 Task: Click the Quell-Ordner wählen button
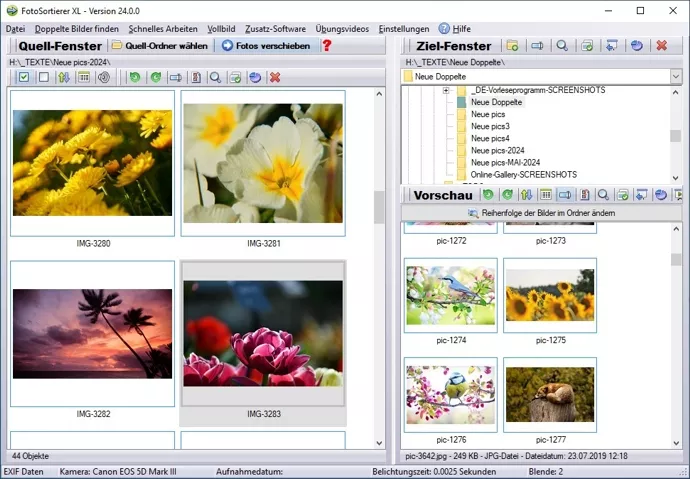click(159, 46)
